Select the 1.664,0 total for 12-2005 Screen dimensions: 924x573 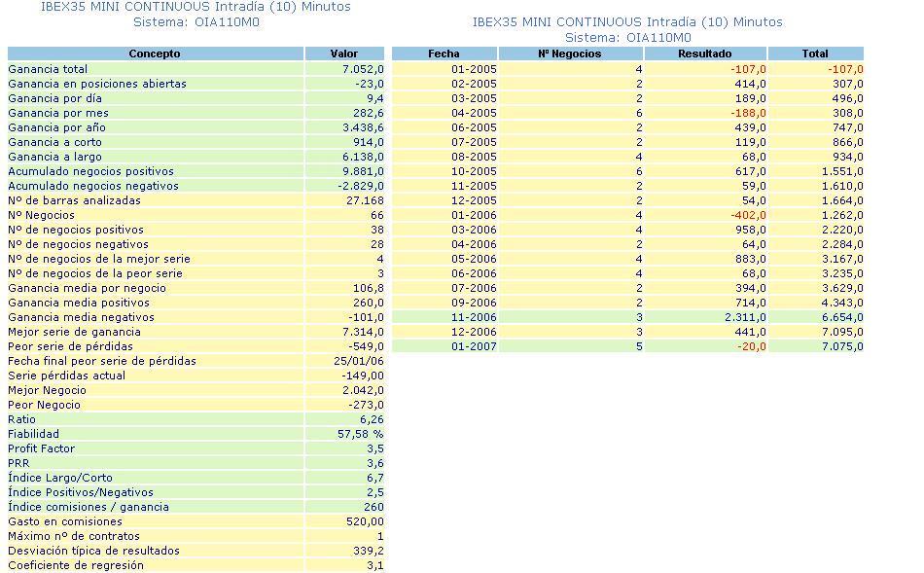(842, 200)
